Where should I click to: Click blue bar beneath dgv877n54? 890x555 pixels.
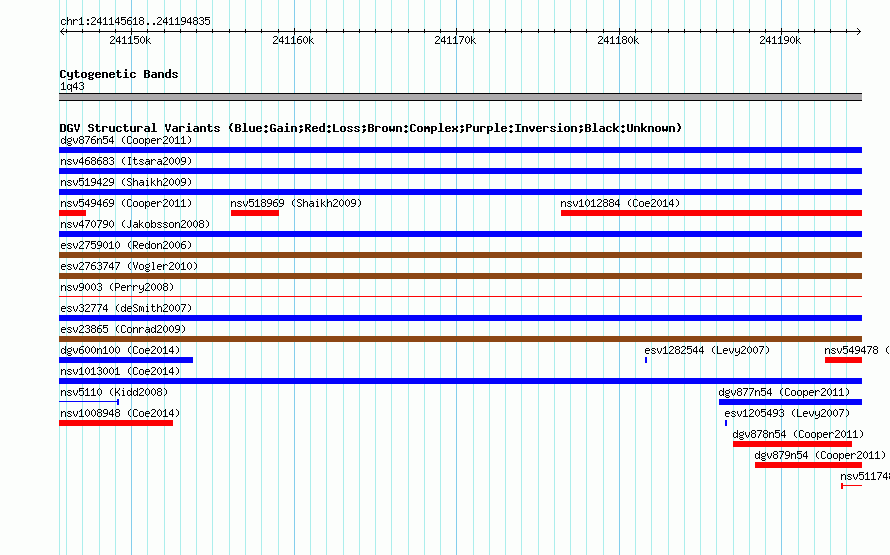(x=790, y=402)
